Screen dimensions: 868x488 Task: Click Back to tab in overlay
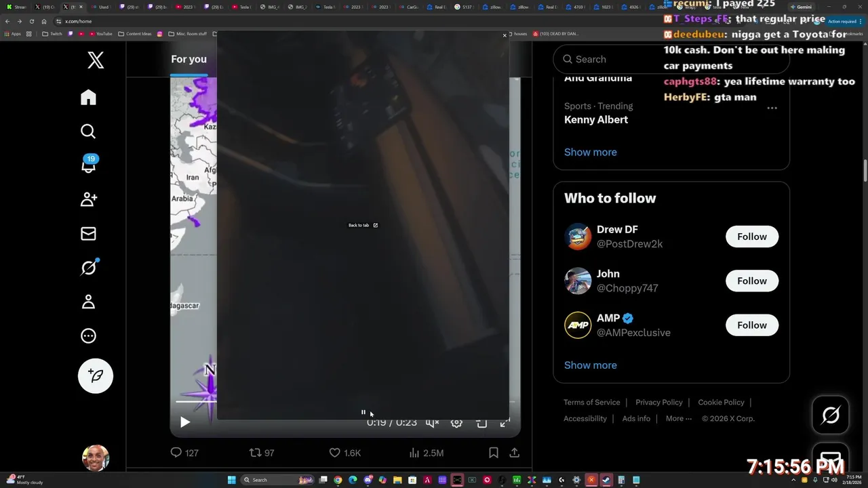(363, 225)
